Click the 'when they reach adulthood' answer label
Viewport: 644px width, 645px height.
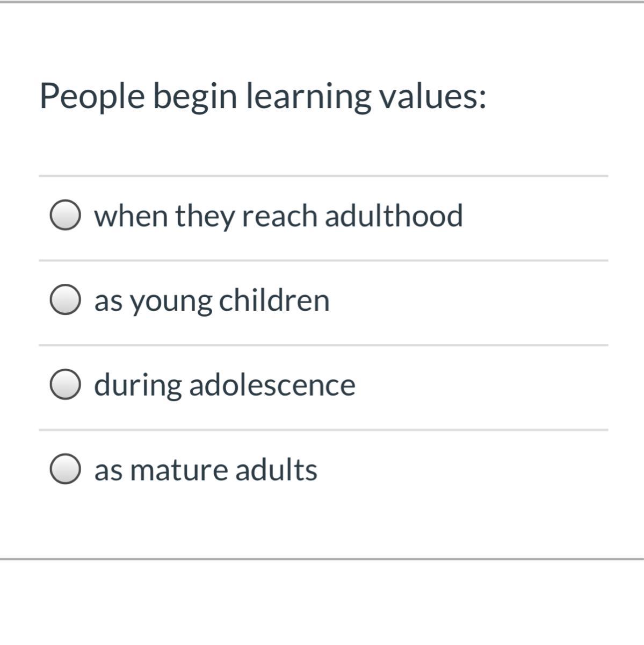pyautogui.click(x=278, y=217)
